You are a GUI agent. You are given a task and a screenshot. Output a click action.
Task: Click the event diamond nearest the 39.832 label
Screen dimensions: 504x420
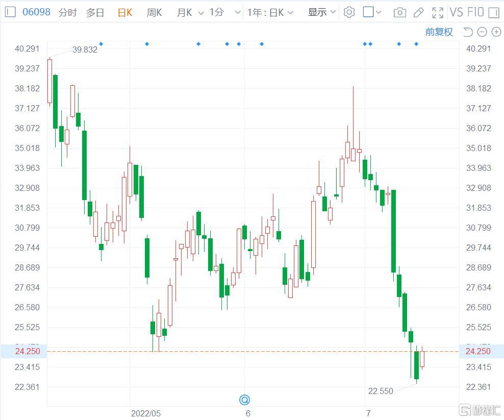101,44
